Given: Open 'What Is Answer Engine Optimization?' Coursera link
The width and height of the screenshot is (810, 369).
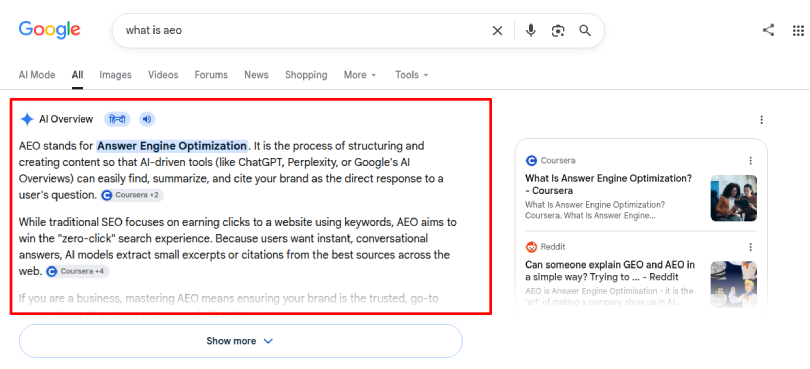Looking at the screenshot, I should 609,184.
